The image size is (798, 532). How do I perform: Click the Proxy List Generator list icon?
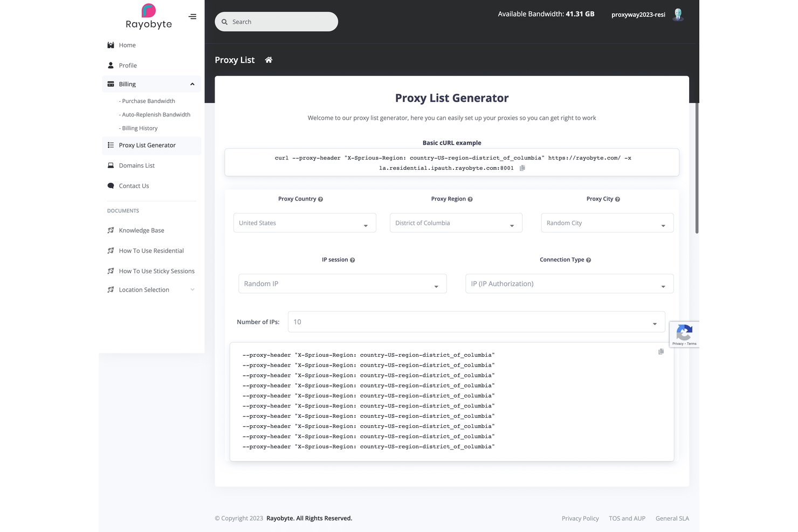(x=111, y=145)
